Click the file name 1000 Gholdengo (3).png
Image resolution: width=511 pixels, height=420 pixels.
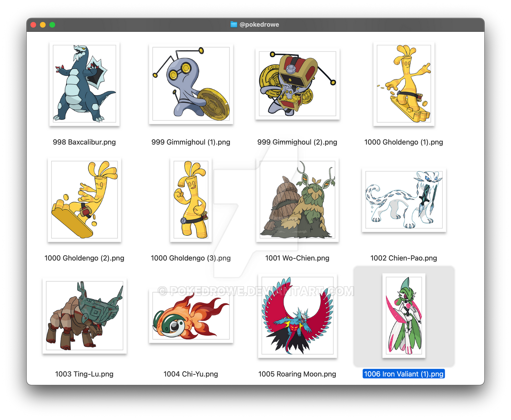pyautogui.click(x=191, y=258)
